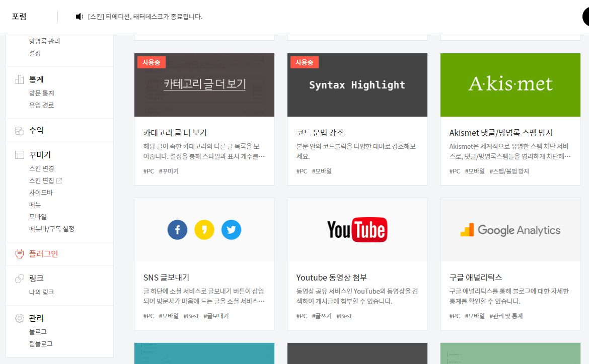
Task: Click the statistics bar chart icon
Action: tap(20, 79)
